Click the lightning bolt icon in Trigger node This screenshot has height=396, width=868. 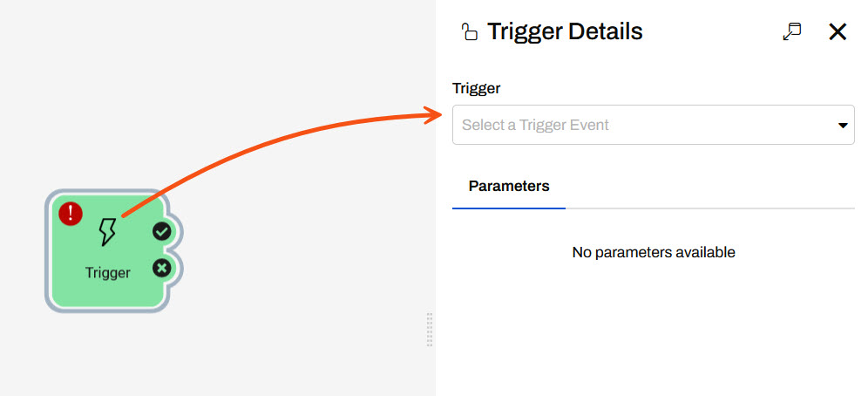107,232
